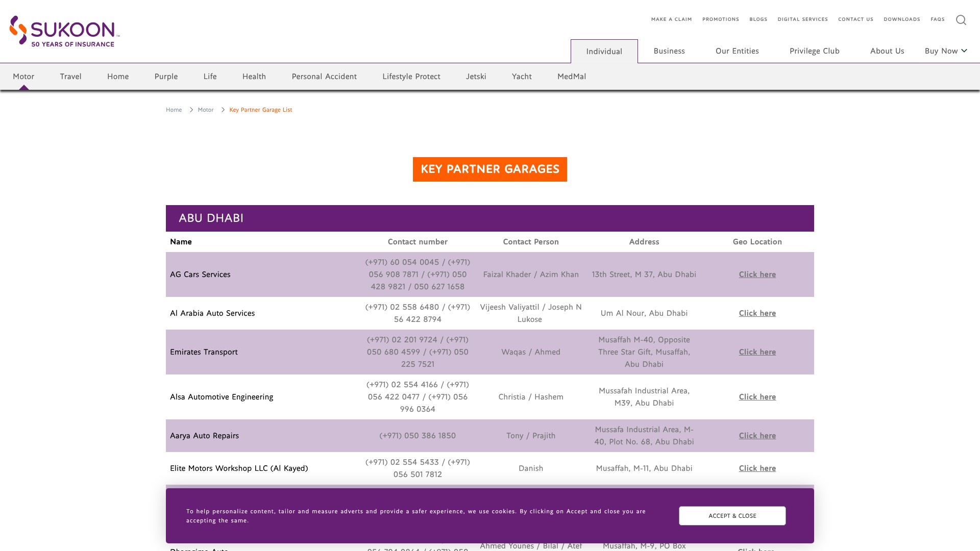Select Elite Motors Workshop LLC (Al Kayed)
Viewport: 980px width, 551px height.
239,468
